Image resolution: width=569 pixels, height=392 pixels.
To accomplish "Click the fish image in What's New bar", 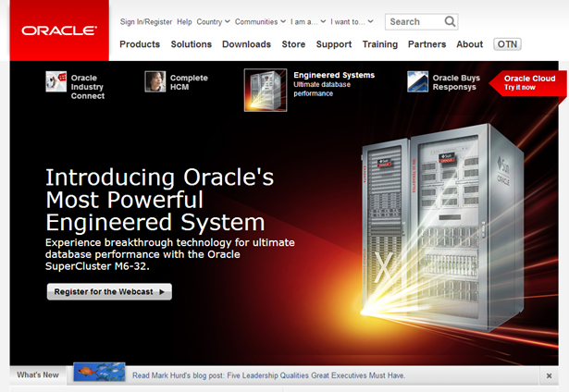I will coord(99,372).
